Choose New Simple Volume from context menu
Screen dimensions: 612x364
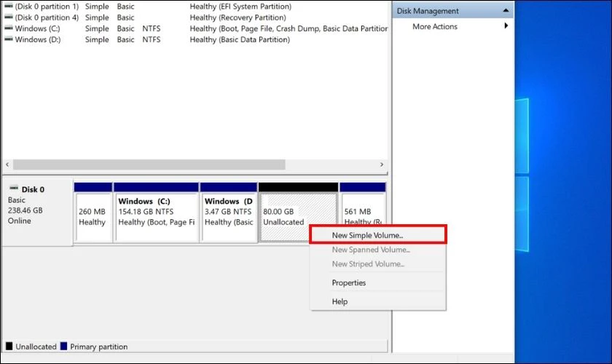point(367,235)
